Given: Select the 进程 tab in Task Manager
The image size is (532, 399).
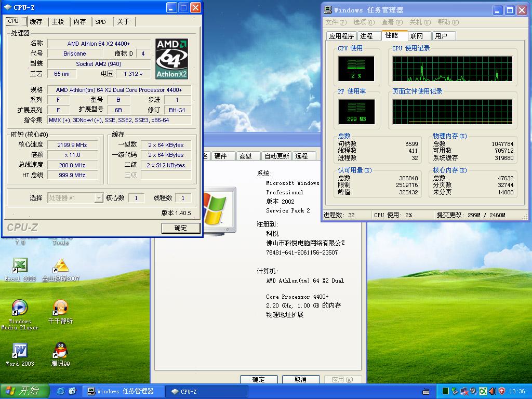Looking at the screenshot, I should point(366,36).
